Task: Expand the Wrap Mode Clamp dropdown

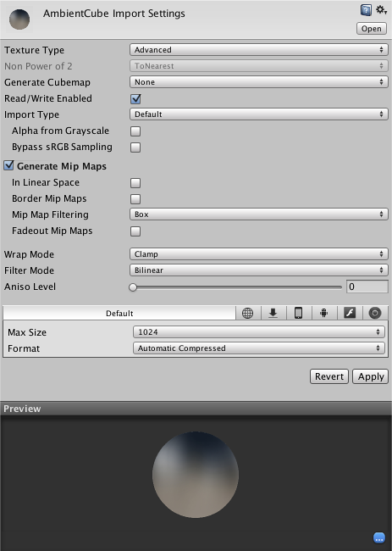Action: click(x=259, y=253)
